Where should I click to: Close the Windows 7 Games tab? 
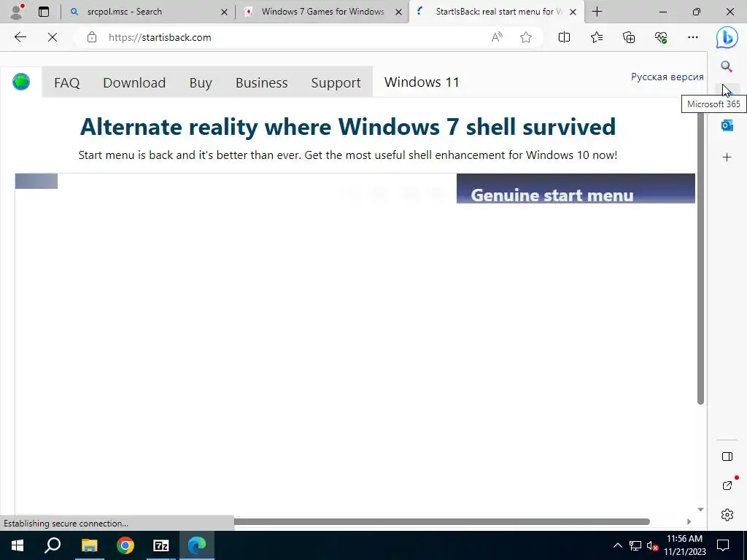coord(399,12)
